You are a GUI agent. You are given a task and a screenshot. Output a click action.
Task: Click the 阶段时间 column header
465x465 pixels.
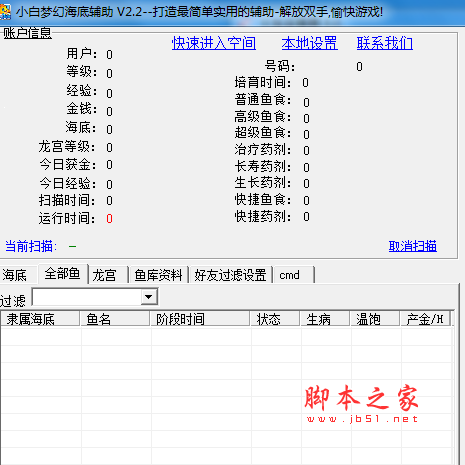[199, 319]
